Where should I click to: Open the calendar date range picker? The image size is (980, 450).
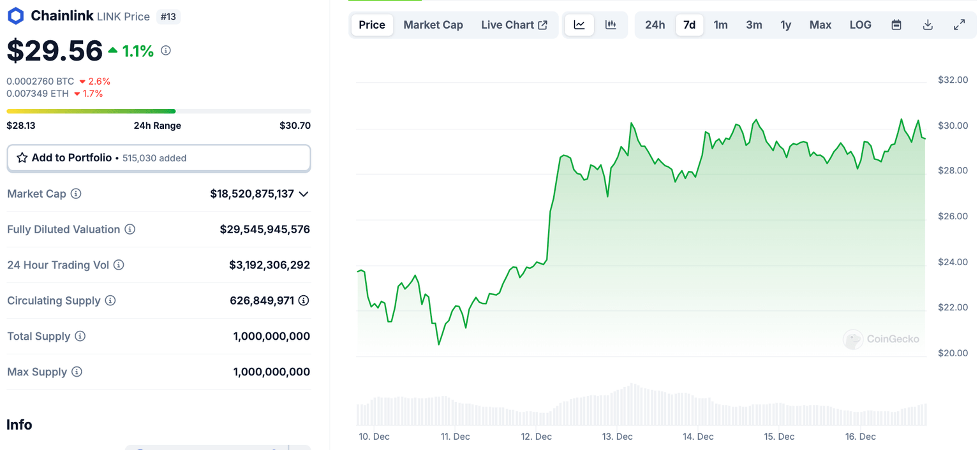pos(896,25)
